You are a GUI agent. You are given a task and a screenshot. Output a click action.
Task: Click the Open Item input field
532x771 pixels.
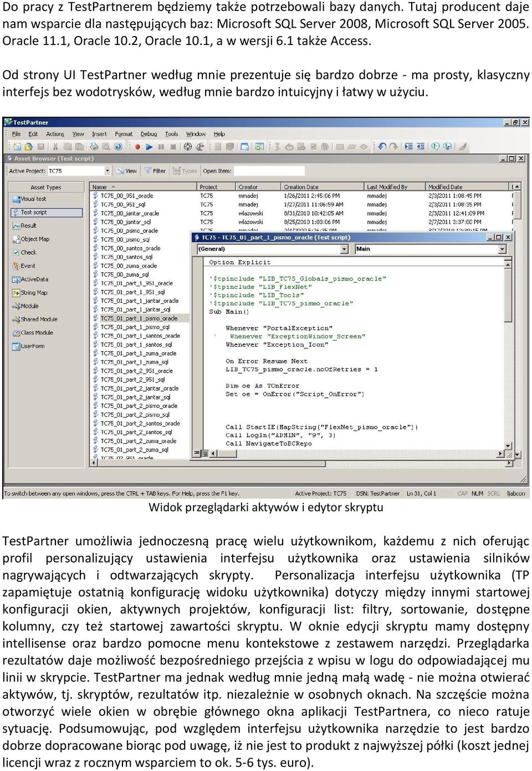tap(269, 171)
